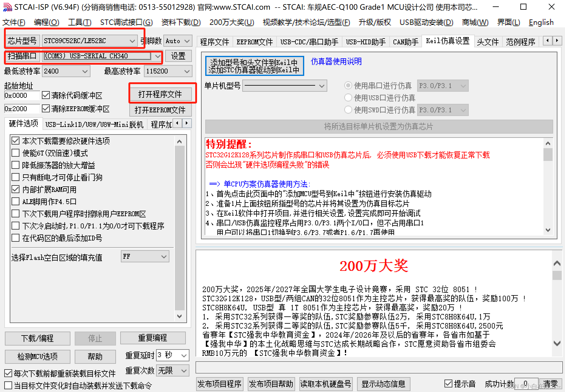The width and height of the screenshot is (565, 392).
Task: Click right scroll arrow on hardware options tabs
Action: (187, 123)
